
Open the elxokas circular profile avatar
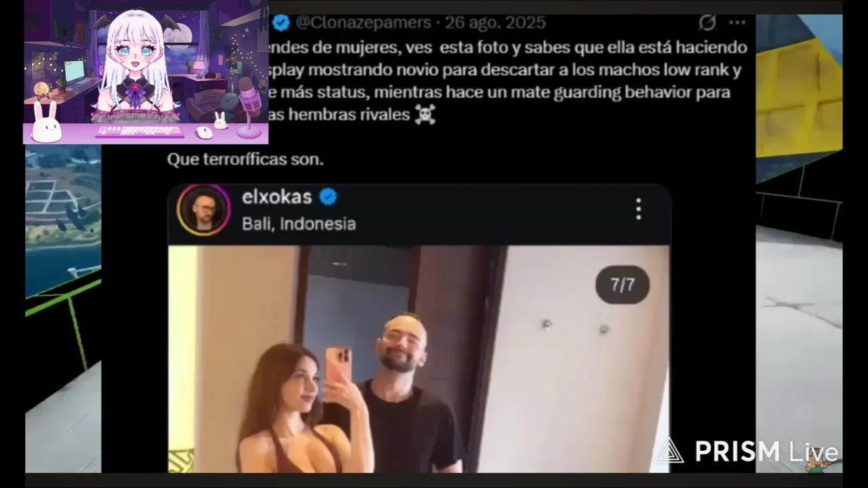[203, 210]
